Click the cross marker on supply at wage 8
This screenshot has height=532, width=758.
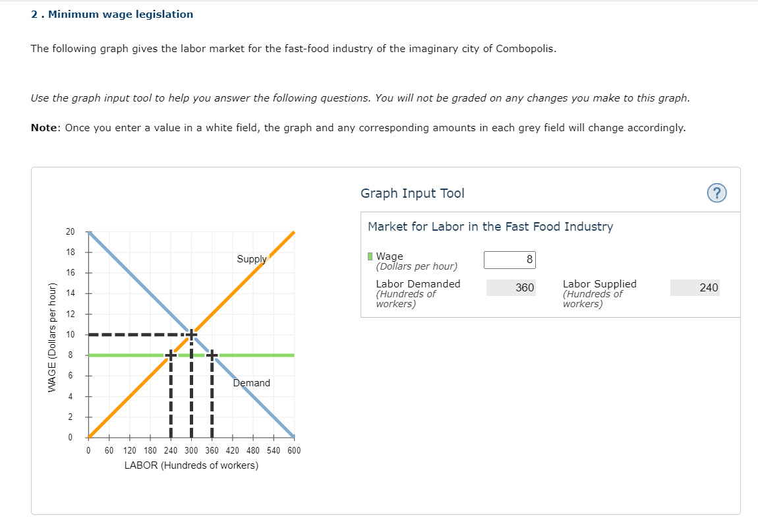(171, 355)
